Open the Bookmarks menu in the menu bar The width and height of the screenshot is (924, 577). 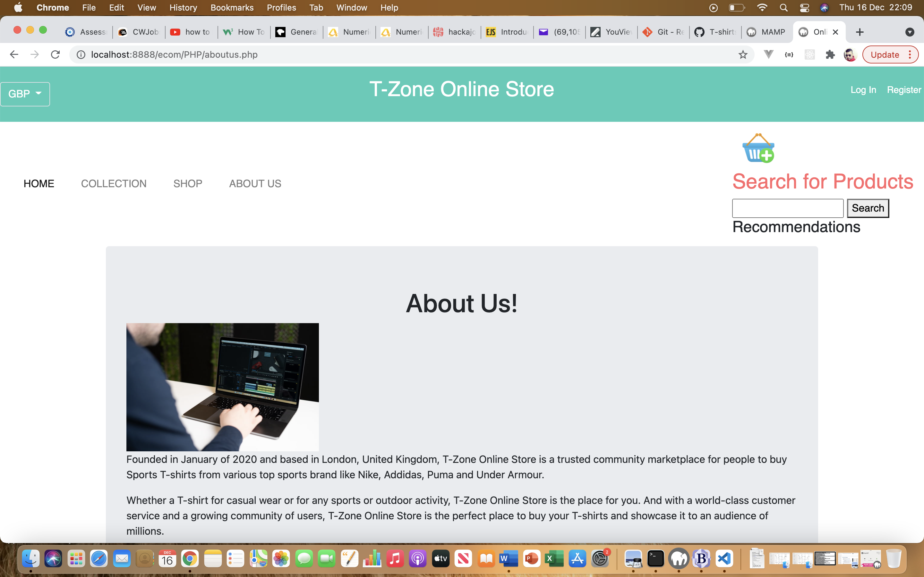click(x=232, y=8)
